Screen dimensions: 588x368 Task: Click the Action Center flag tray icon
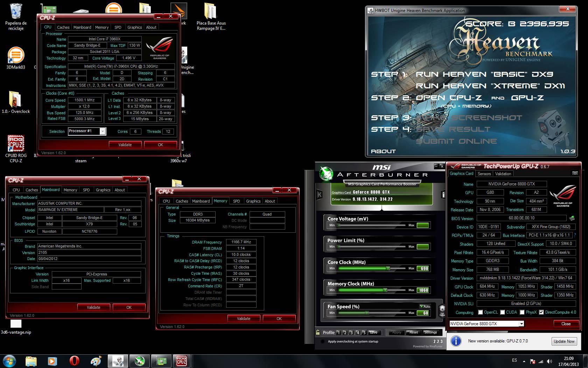coord(532,361)
